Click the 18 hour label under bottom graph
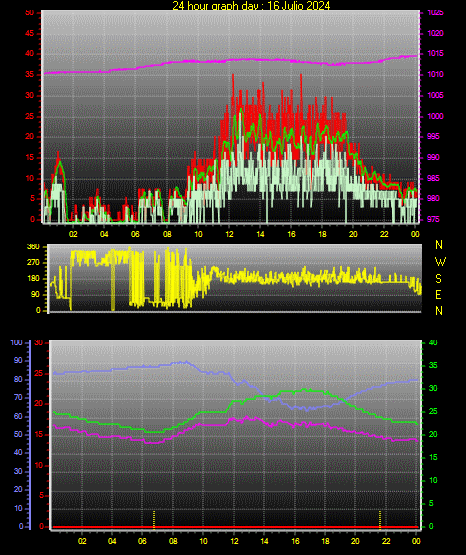 (325, 541)
